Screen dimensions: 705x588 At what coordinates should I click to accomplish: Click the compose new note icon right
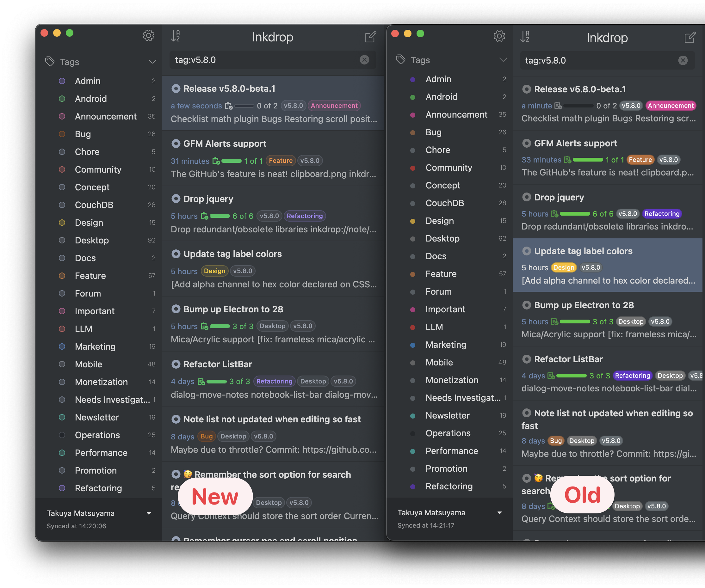(690, 36)
